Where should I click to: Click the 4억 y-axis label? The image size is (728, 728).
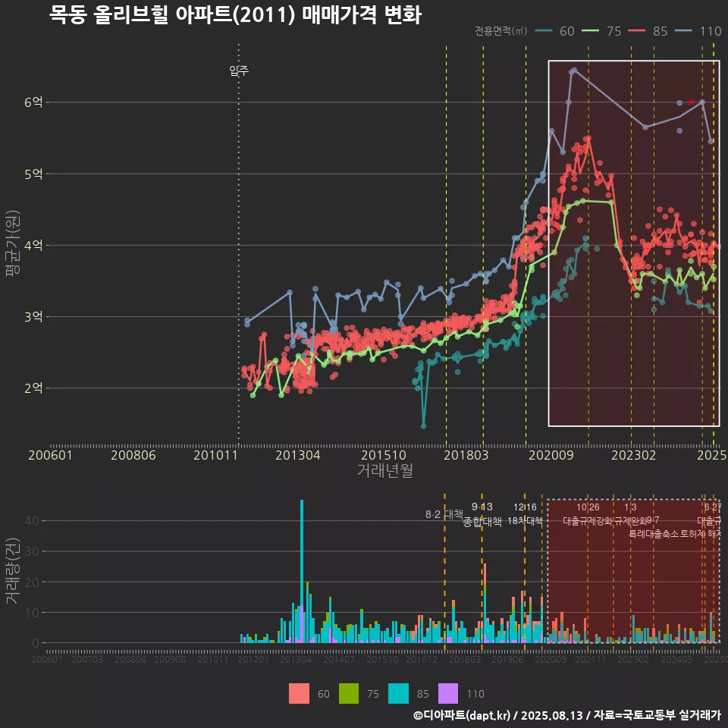(33, 245)
